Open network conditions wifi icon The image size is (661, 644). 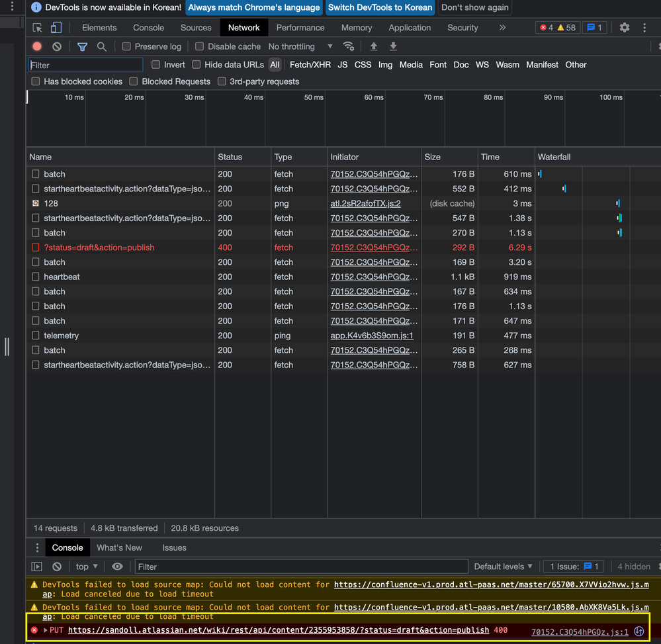pyautogui.click(x=349, y=46)
